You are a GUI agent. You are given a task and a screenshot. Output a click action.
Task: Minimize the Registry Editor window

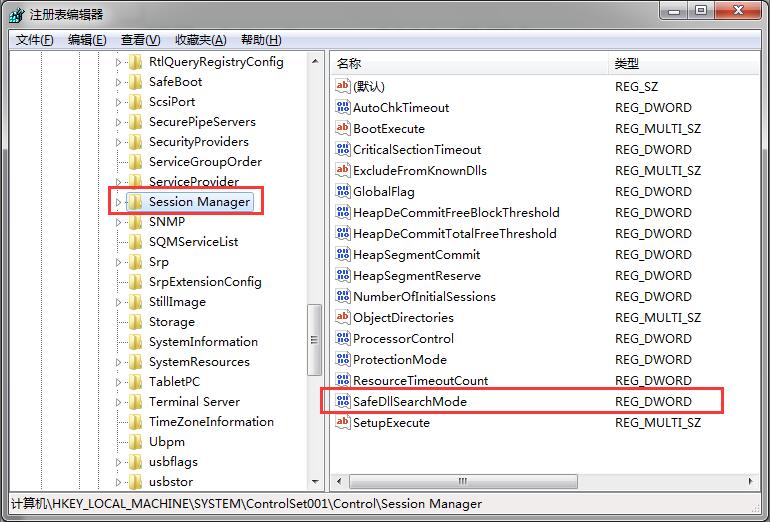pos(674,11)
